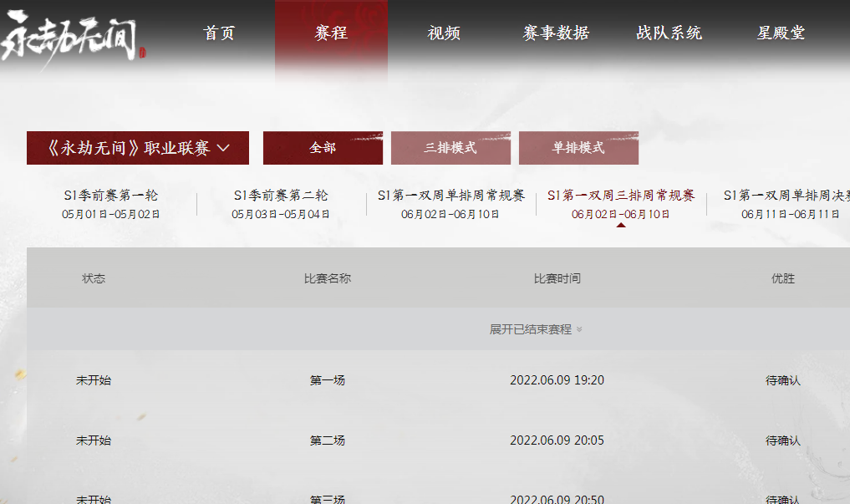Open the 视频 nav tab
The image size is (850, 504).
click(444, 33)
